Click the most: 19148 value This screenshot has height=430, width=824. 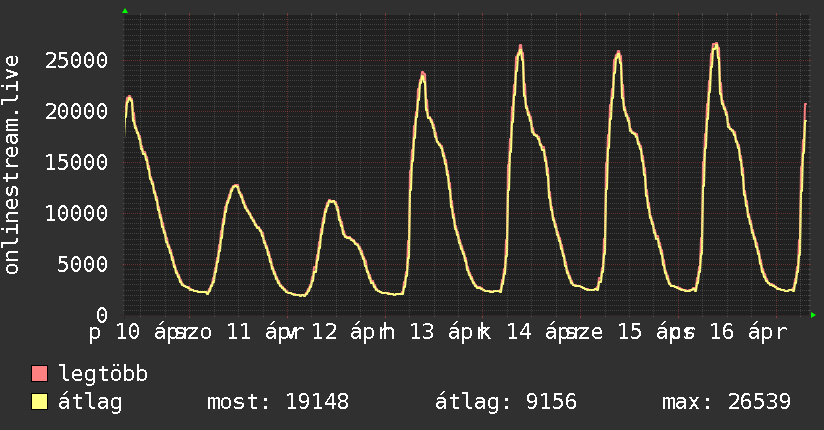point(278,402)
